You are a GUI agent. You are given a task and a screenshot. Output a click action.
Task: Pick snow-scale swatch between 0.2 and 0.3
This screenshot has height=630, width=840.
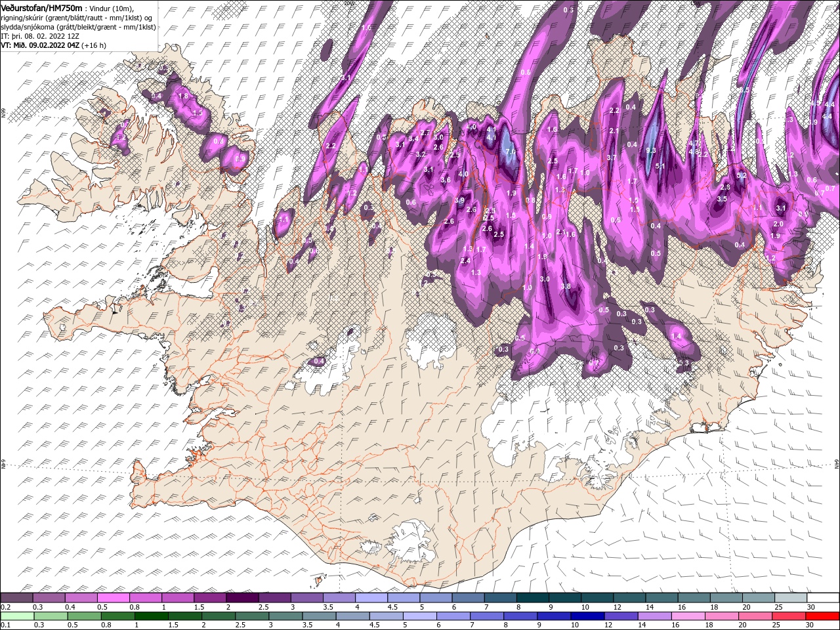click(x=16, y=598)
